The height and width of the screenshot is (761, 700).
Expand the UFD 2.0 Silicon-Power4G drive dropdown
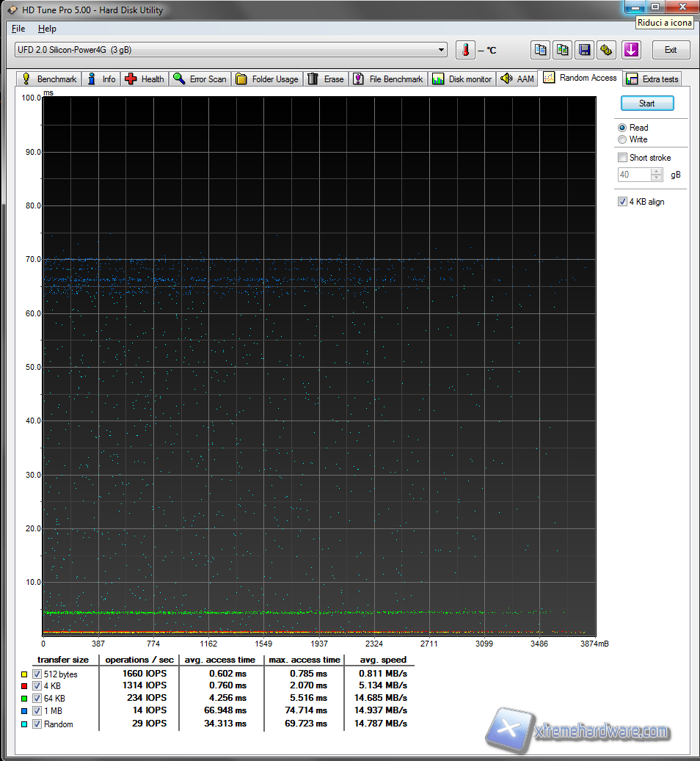pyautogui.click(x=441, y=50)
